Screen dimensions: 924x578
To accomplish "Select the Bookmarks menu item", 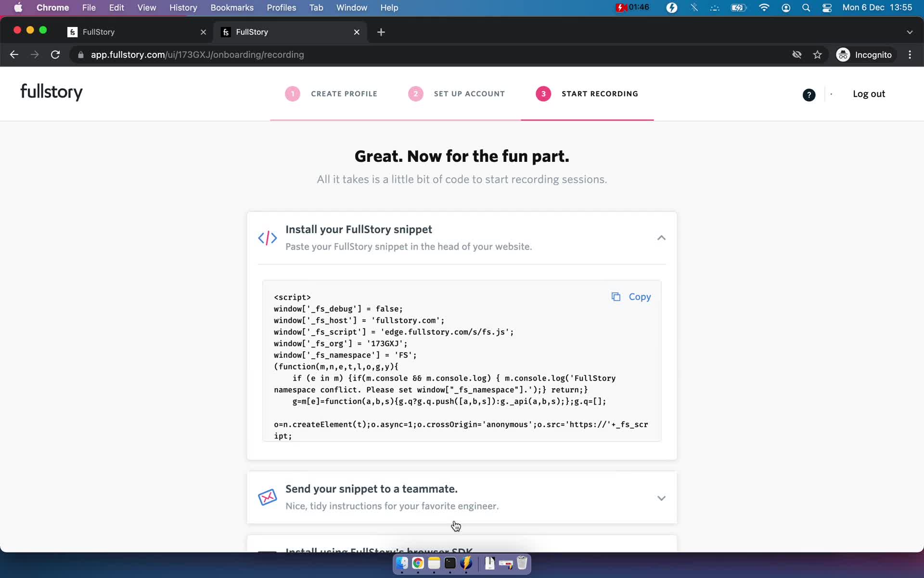I will tap(231, 7).
